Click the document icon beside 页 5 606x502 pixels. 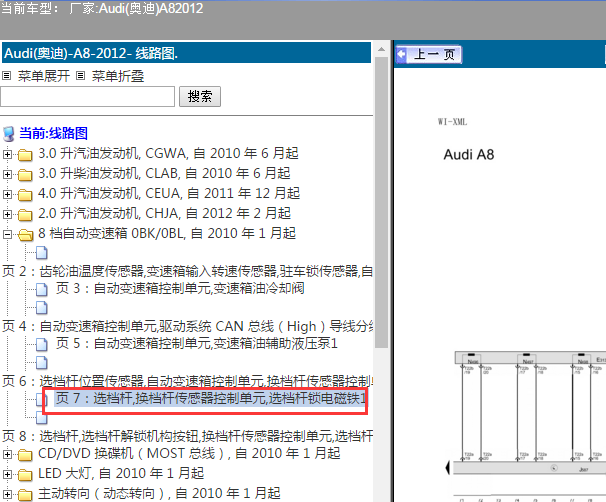point(42,344)
